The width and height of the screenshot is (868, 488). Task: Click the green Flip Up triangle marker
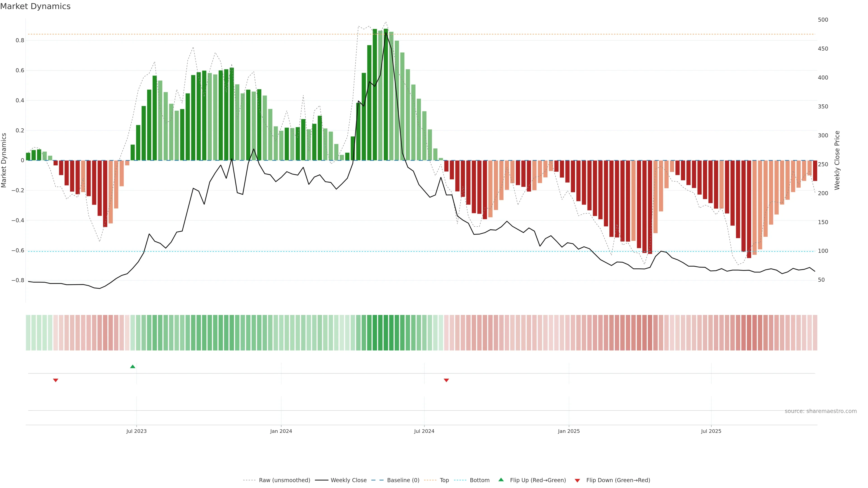(x=132, y=366)
